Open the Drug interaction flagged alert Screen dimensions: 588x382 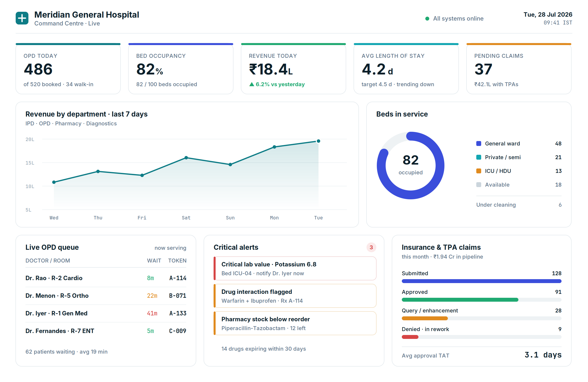tap(295, 296)
